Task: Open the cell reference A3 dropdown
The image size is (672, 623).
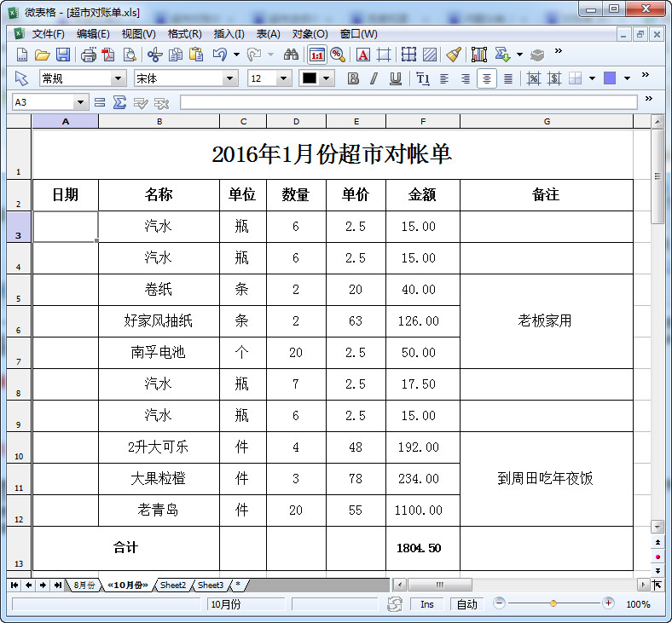Action: (80, 102)
